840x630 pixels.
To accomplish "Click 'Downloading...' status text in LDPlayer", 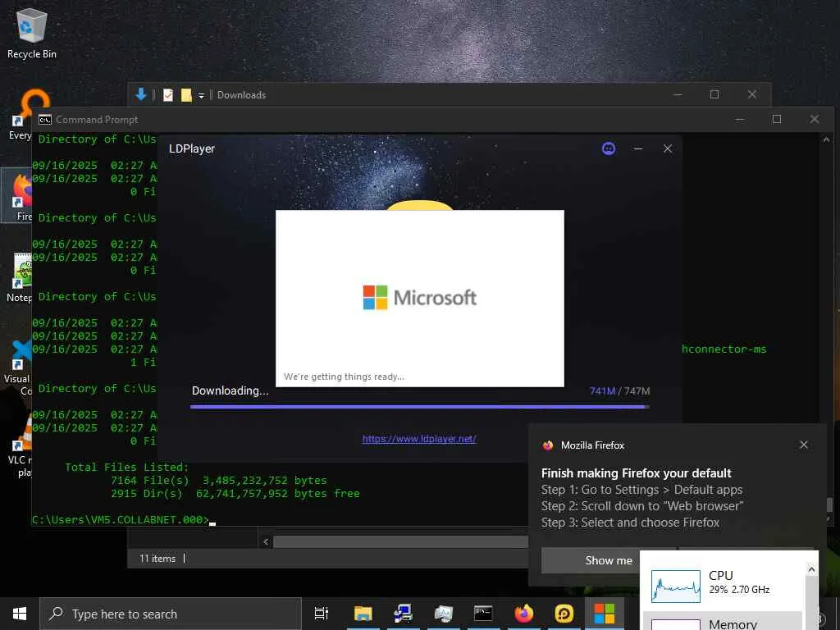I will point(231,391).
